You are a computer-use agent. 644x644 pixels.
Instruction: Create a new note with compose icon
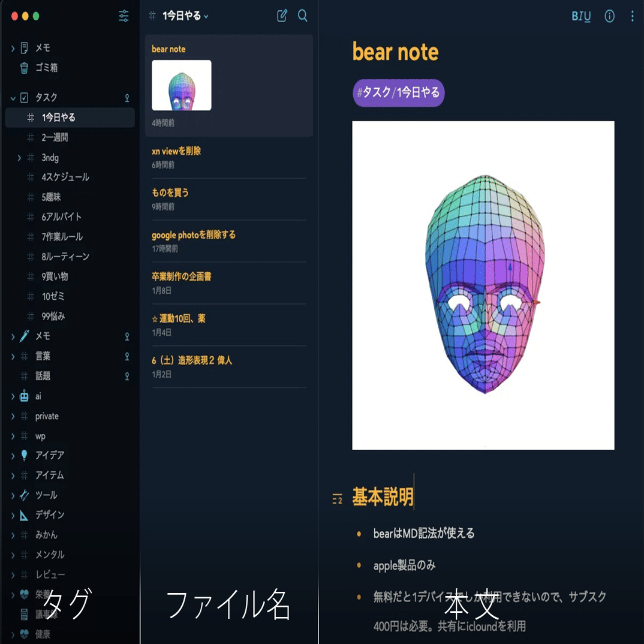click(x=282, y=16)
